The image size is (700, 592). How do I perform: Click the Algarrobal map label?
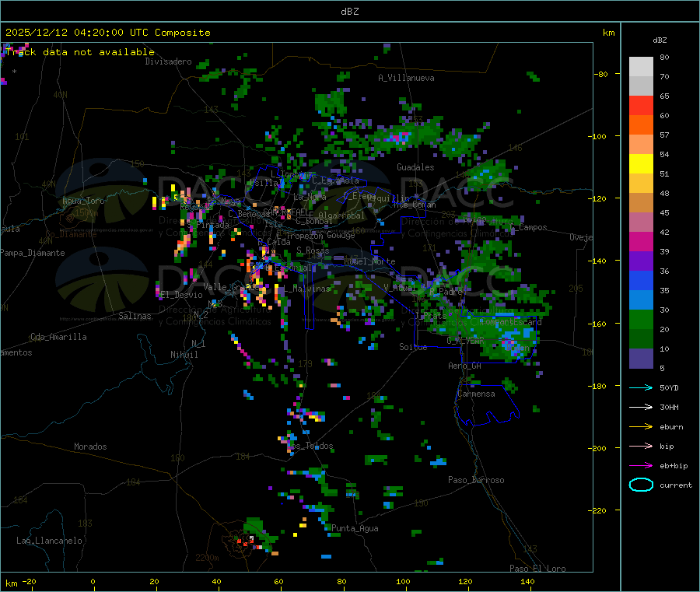(341, 215)
